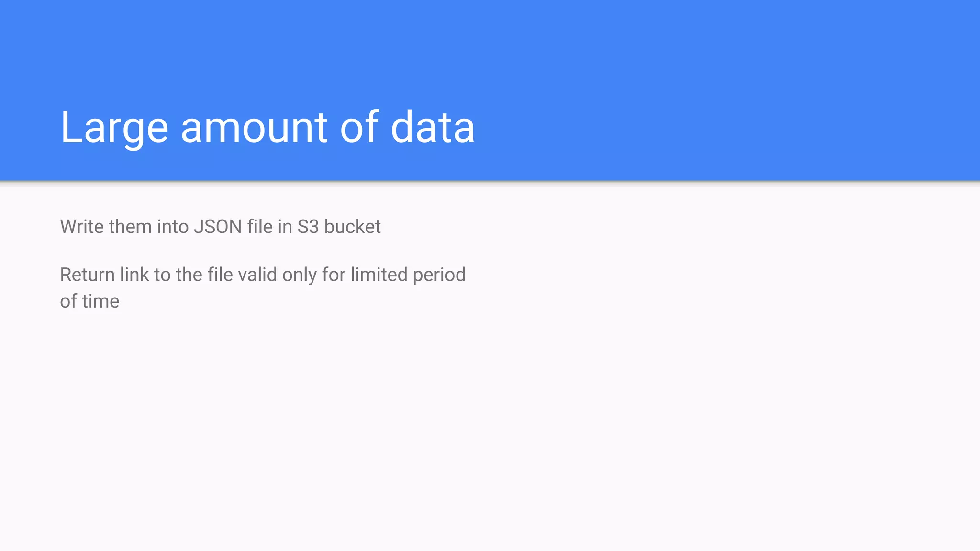Click the word 'Return' in the second paragraph
The image size is (980, 551).
[x=87, y=275]
